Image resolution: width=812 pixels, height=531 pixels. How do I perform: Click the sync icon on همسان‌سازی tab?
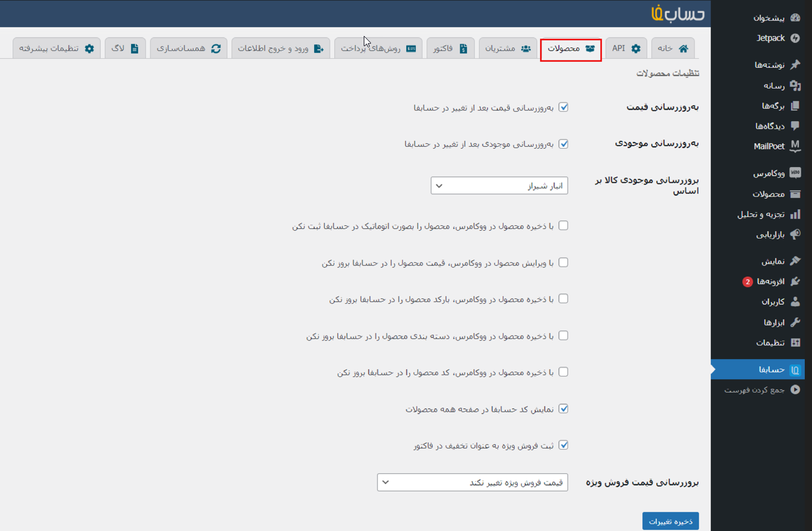216,49
